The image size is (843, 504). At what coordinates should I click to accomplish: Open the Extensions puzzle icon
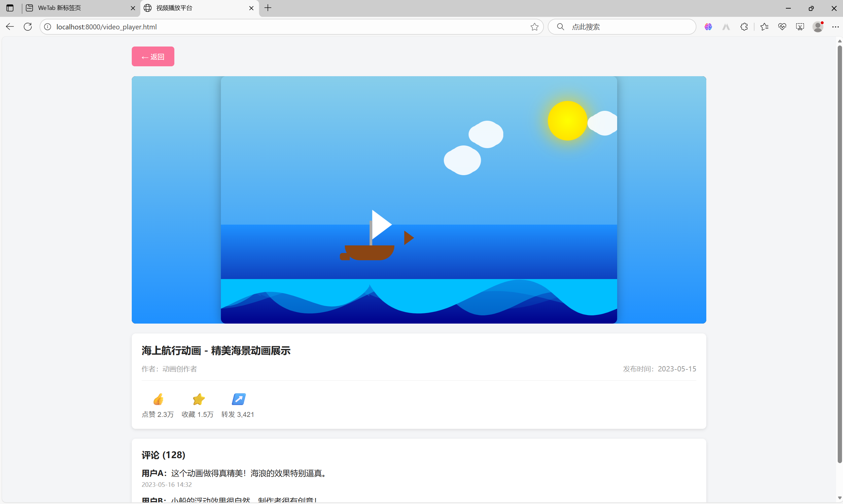[x=744, y=26]
